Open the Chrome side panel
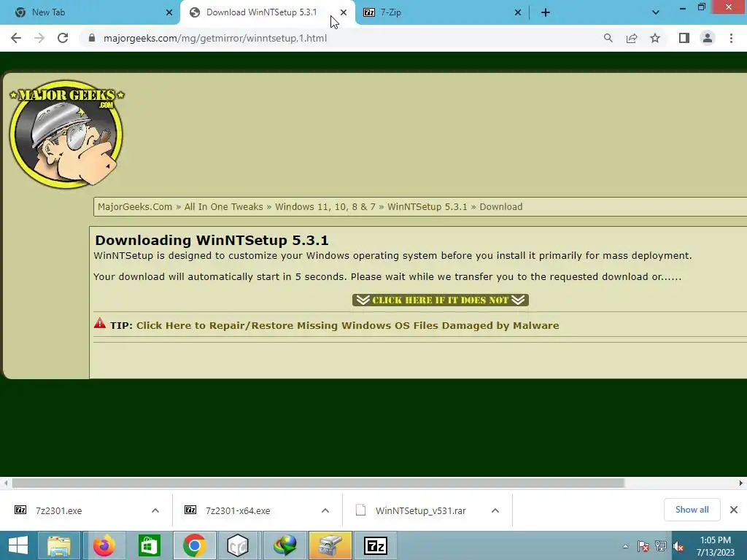The width and height of the screenshot is (747, 560). point(684,38)
